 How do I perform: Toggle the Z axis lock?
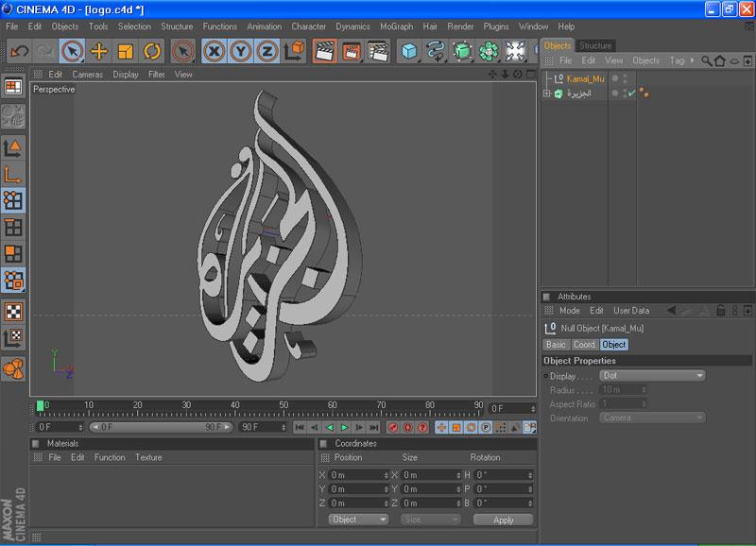[x=267, y=51]
